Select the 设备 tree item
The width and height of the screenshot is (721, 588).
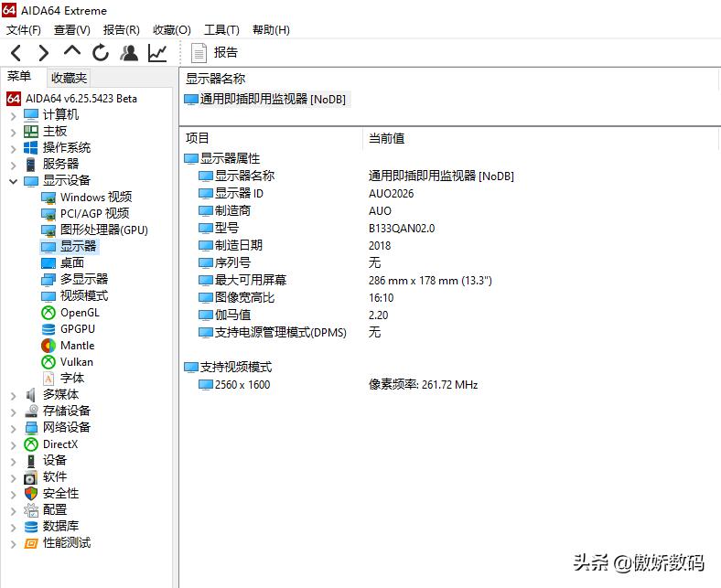click(55, 461)
